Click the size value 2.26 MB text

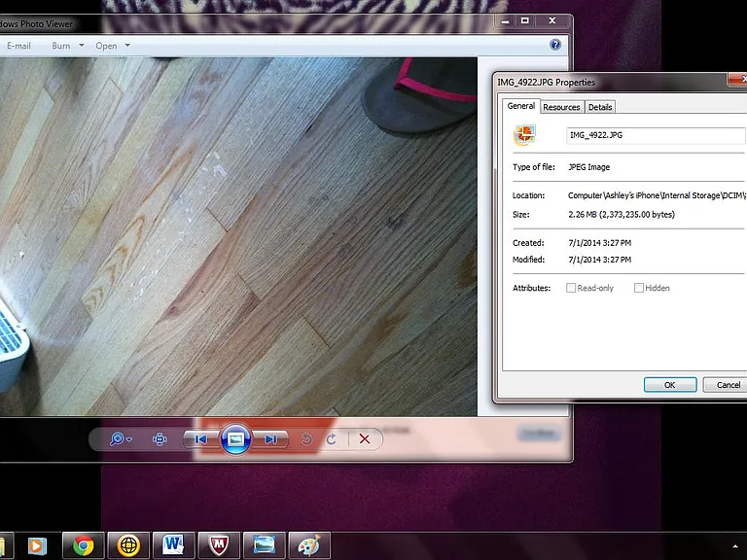pyautogui.click(x=622, y=214)
